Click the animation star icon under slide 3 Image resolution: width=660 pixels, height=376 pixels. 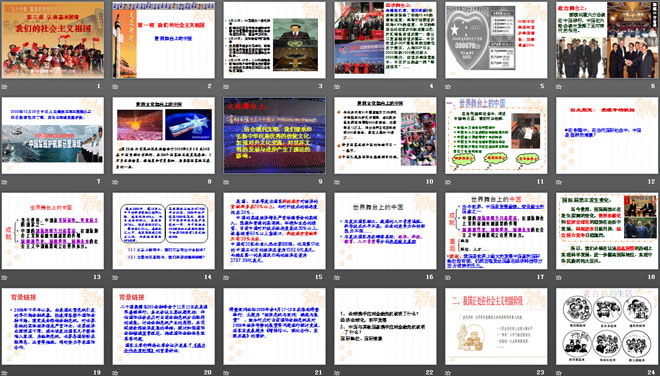click(x=226, y=87)
